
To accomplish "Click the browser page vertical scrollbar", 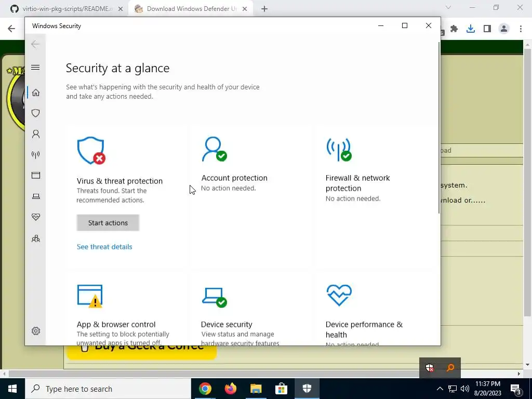I will pos(527,183).
